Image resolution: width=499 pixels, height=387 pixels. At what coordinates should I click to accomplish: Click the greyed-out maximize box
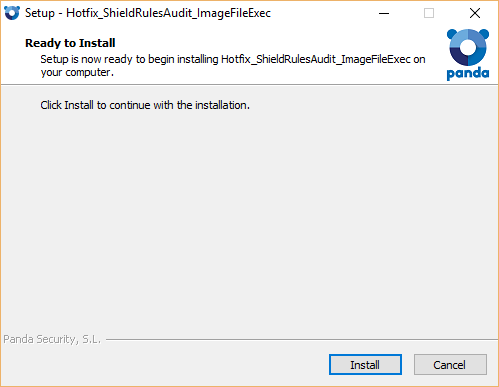(x=429, y=13)
